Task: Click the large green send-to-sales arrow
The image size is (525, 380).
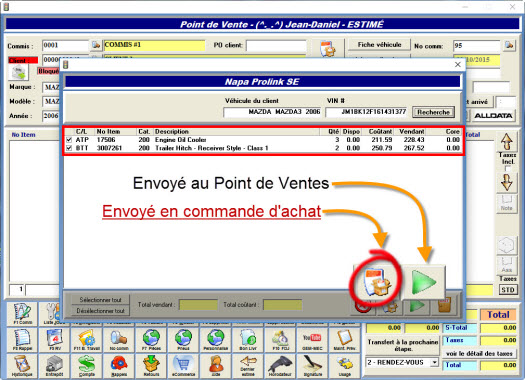Action: (x=424, y=282)
